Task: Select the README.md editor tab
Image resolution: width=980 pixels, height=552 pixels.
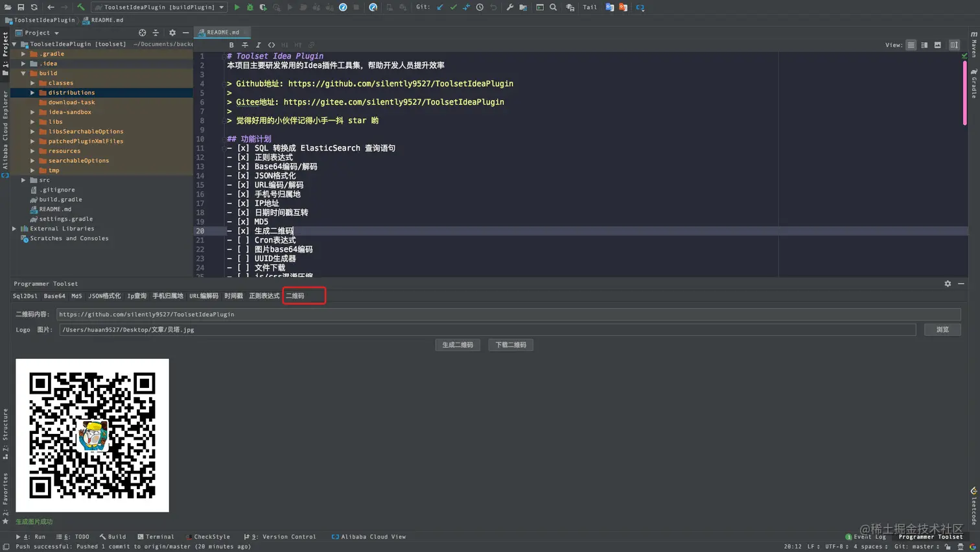Action: (222, 32)
